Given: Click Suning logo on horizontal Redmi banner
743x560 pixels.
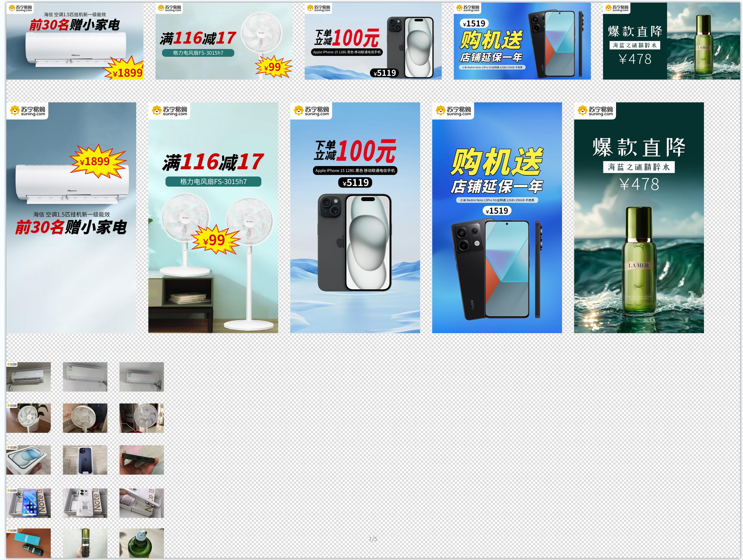Looking at the screenshot, I should pyautogui.click(x=468, y=8).
